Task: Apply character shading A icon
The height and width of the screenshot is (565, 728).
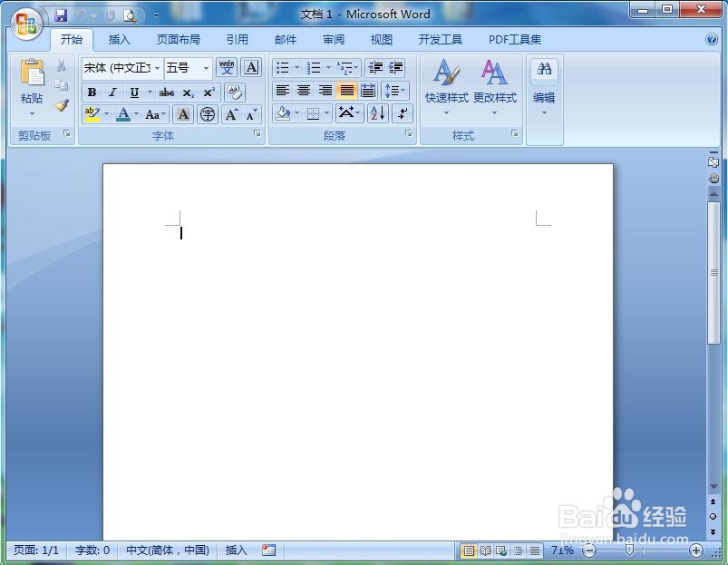Action: [x=183, y=113]
